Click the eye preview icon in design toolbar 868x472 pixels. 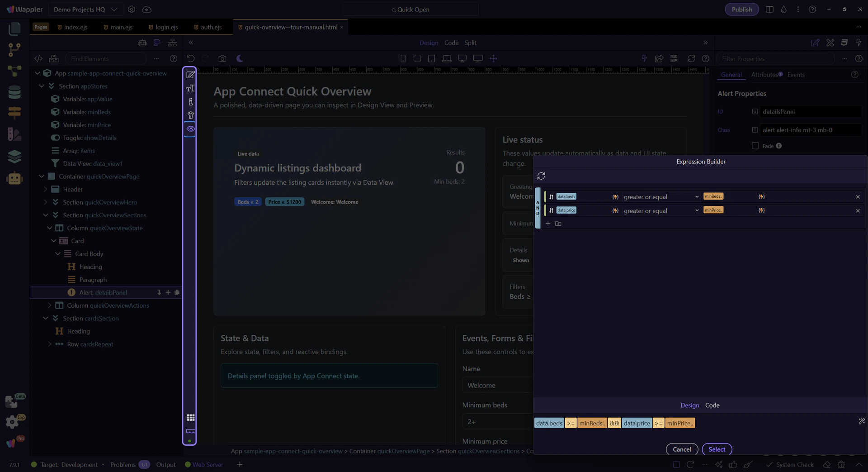[190, 129]
